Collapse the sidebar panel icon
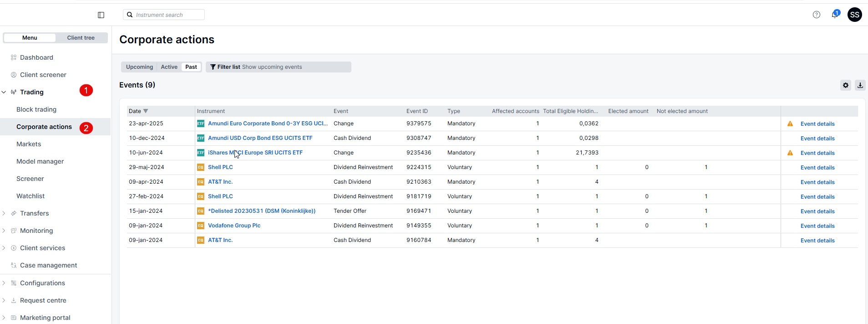868x324 pixels. pyautogui.click(x=101, y=15)
